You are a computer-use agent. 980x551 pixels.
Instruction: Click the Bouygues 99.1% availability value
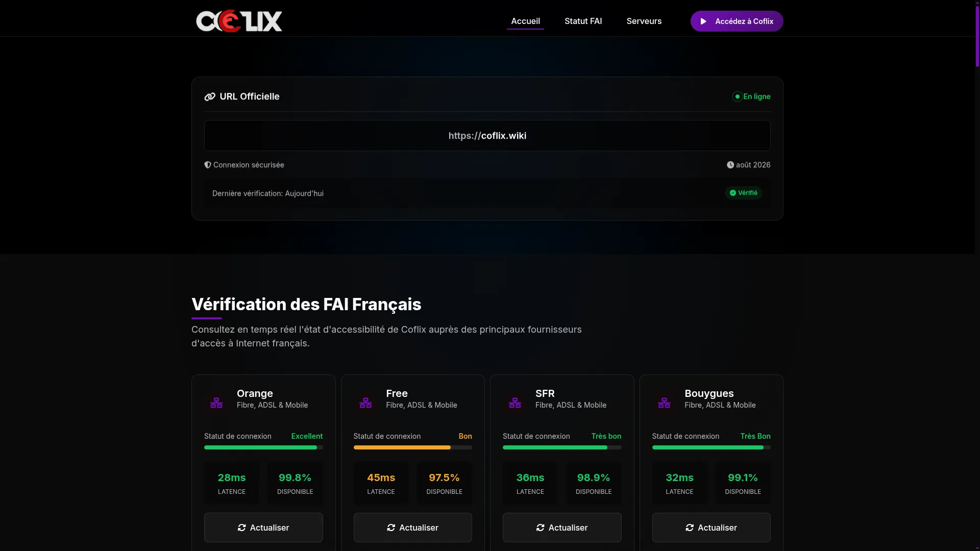point(743,478)
